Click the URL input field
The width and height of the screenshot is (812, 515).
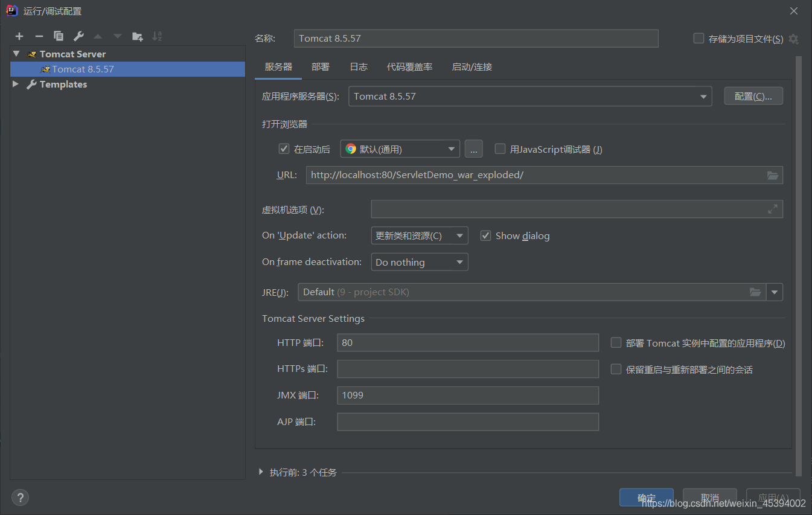pyautogui.click(x=545, y=175)
